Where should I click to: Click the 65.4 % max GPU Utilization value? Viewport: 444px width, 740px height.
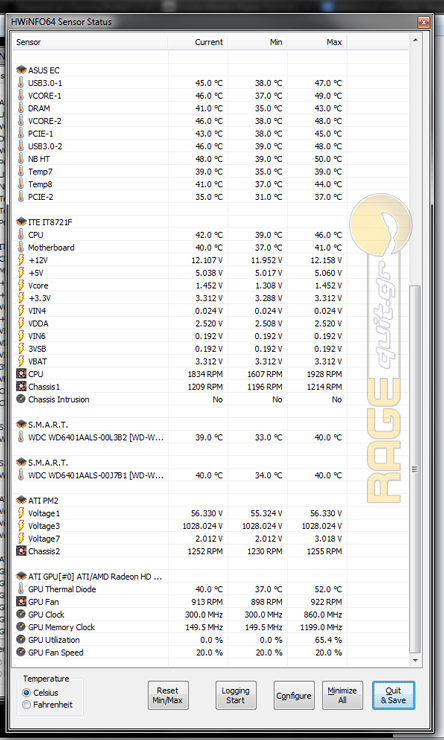[x=327, y=640]
